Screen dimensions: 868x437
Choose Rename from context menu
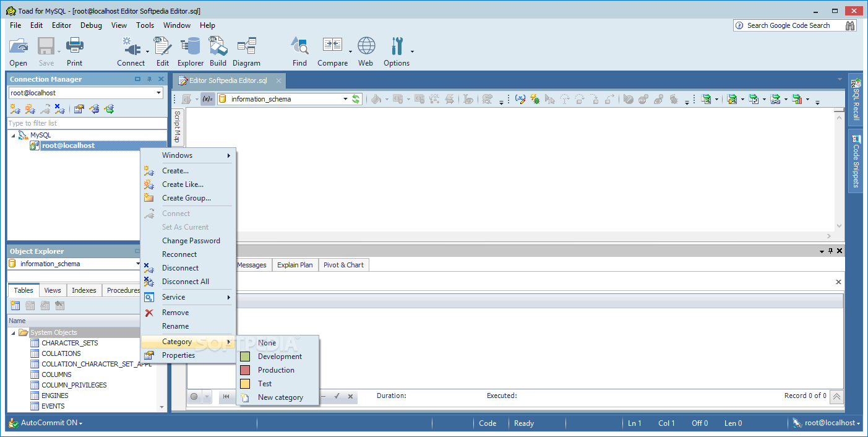(188, 326)
